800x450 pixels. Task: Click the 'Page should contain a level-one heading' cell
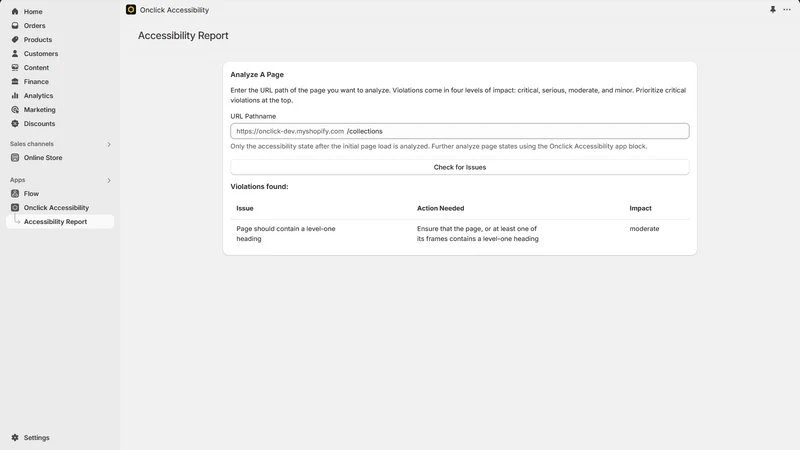pyautogui.click(x=286, y=234)
